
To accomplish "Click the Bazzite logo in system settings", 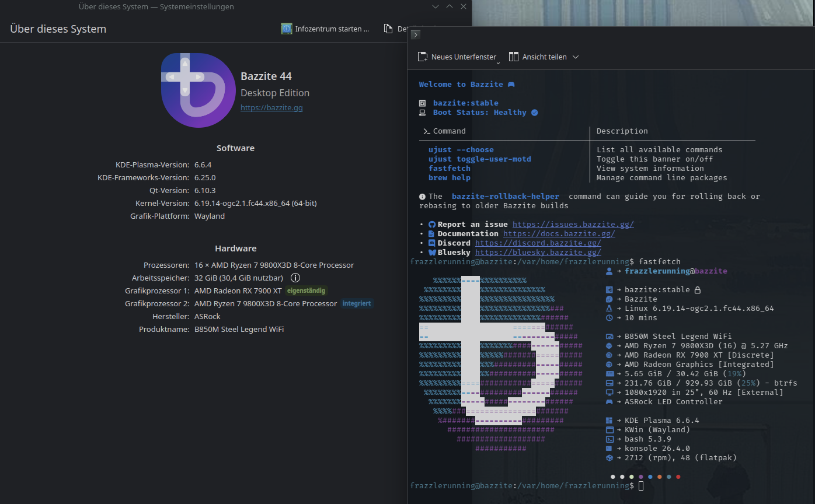I will 198,90.
